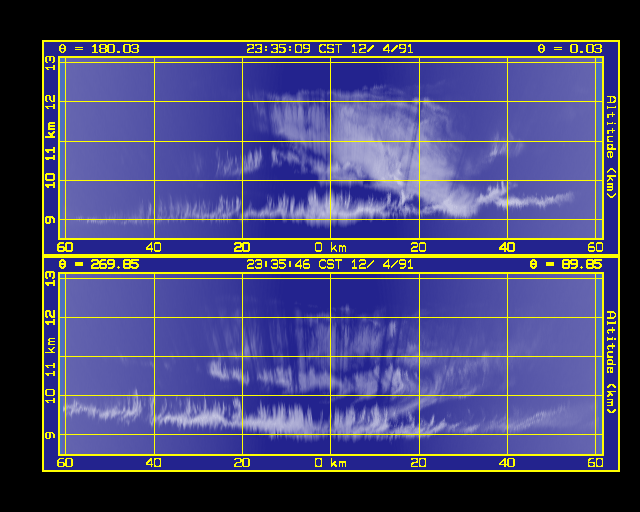This screenshot has height=512, width=640.
Task: Select the lower plot's Altitude (km) axis title
Action: (611, 362)
